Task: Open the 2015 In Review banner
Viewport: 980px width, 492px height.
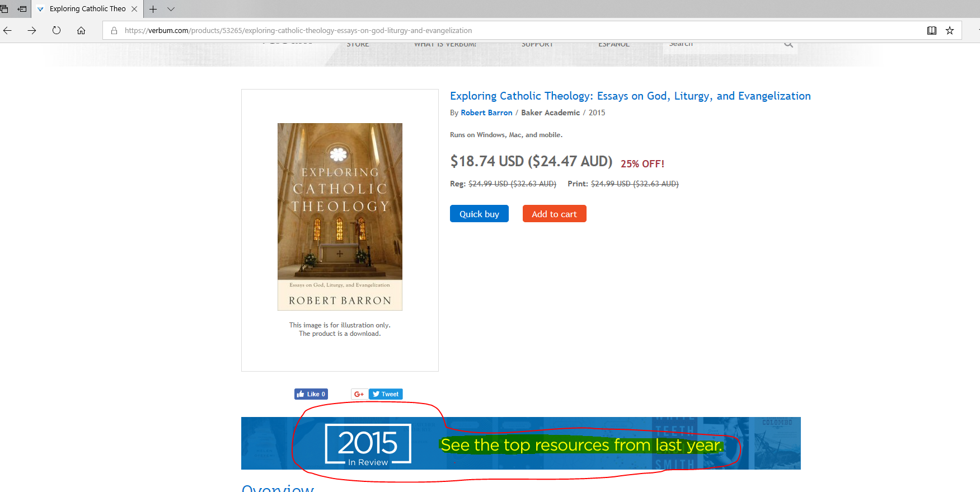Action: (521, 443)
